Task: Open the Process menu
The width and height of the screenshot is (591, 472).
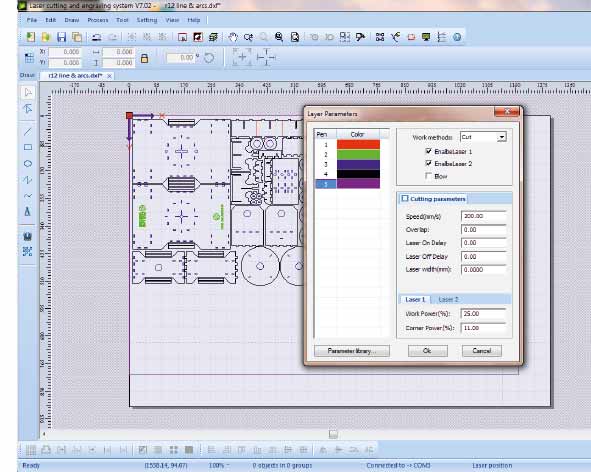Action: click(x=98, y=20)
